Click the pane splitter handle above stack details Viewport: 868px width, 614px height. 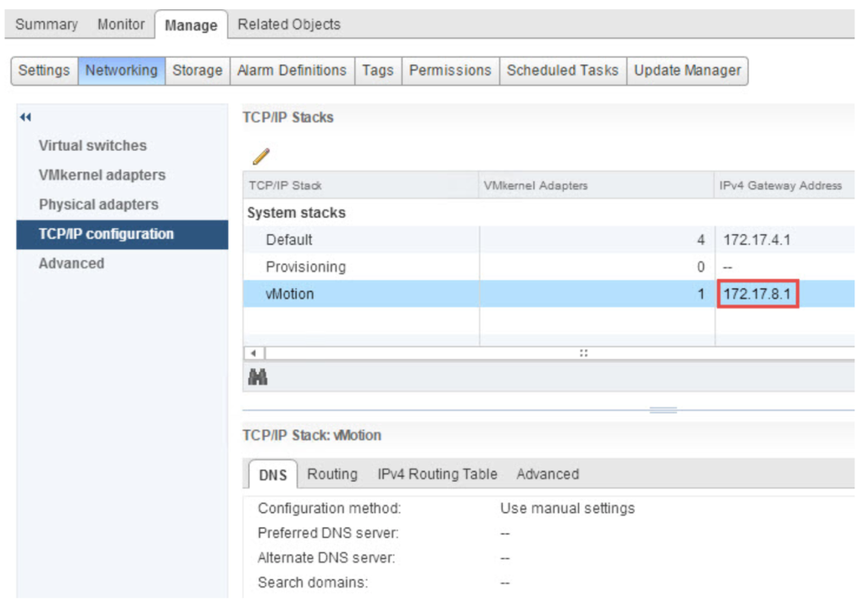point(663,410)
